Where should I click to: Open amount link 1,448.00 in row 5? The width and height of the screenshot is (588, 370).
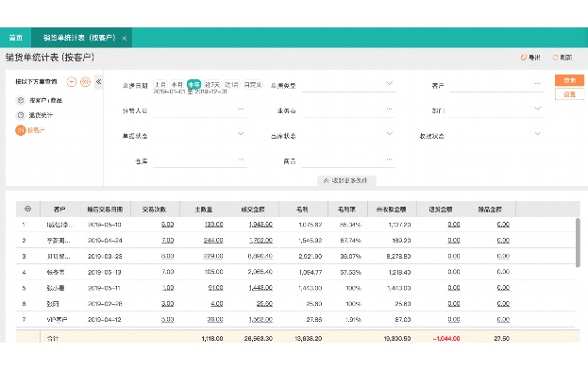click(x=260, y=288)
